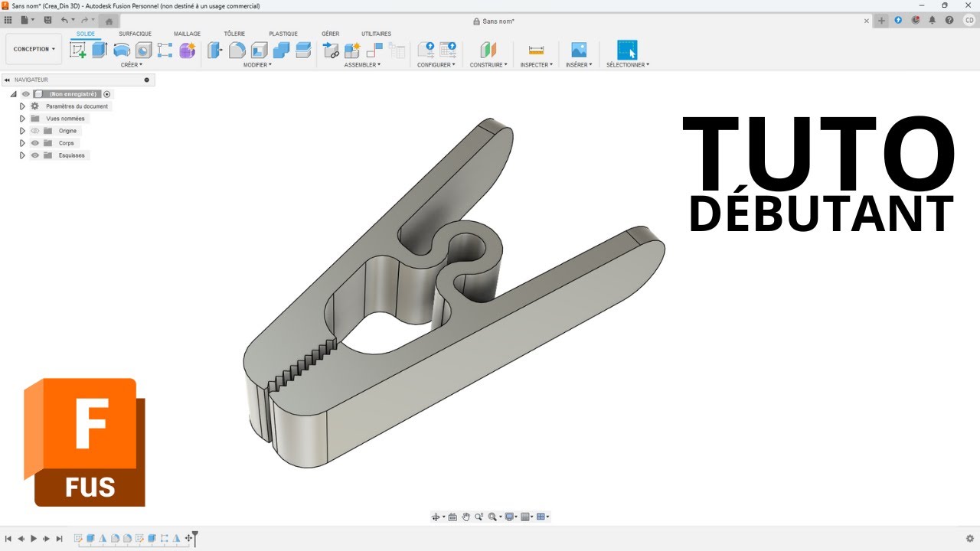Click the Fillet tool in Modifier
980x551 pixels.
coord(237,51)
